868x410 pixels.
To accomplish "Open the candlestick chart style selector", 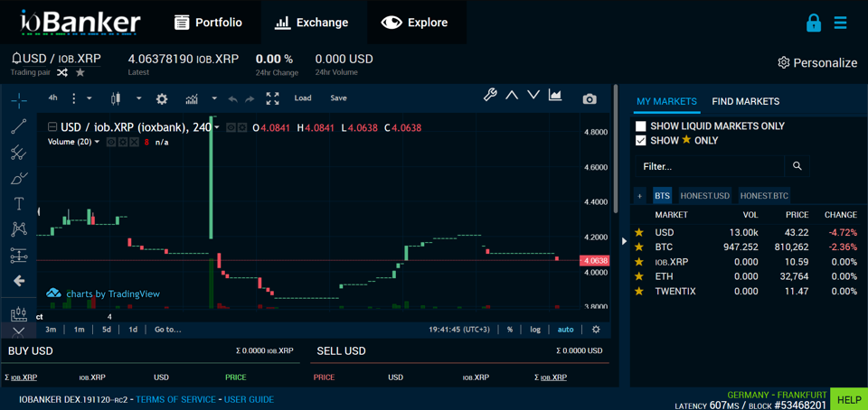I will [x=116, y=98].
